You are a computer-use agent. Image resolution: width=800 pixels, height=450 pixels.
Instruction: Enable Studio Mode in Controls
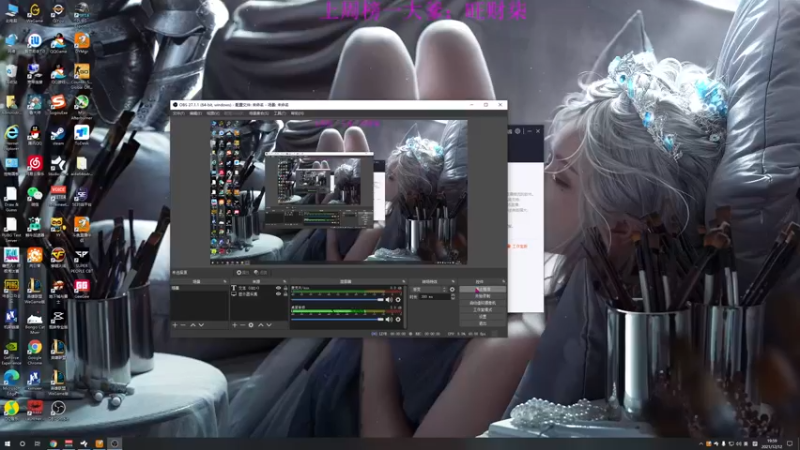[x=482, y=310]
